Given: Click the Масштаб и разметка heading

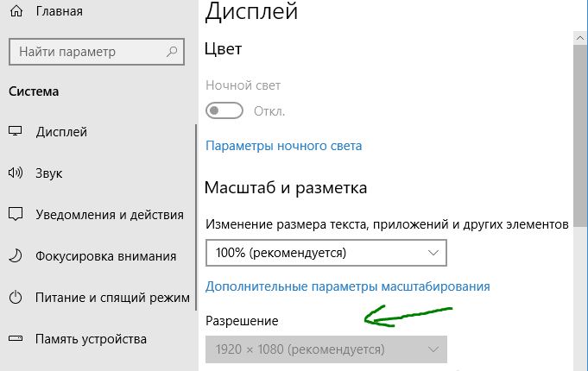Looking at the screenshot, I should (286, 188).
